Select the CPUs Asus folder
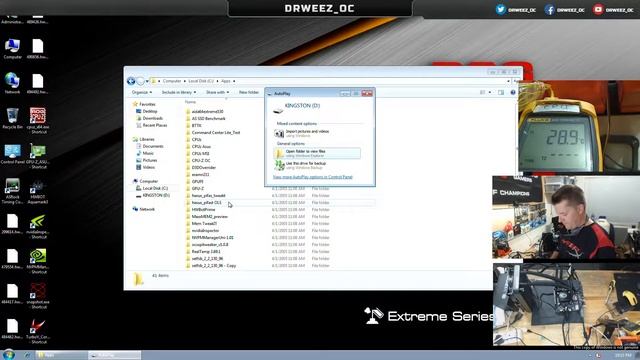Screen dimensions: 640x360 (201, 147)
